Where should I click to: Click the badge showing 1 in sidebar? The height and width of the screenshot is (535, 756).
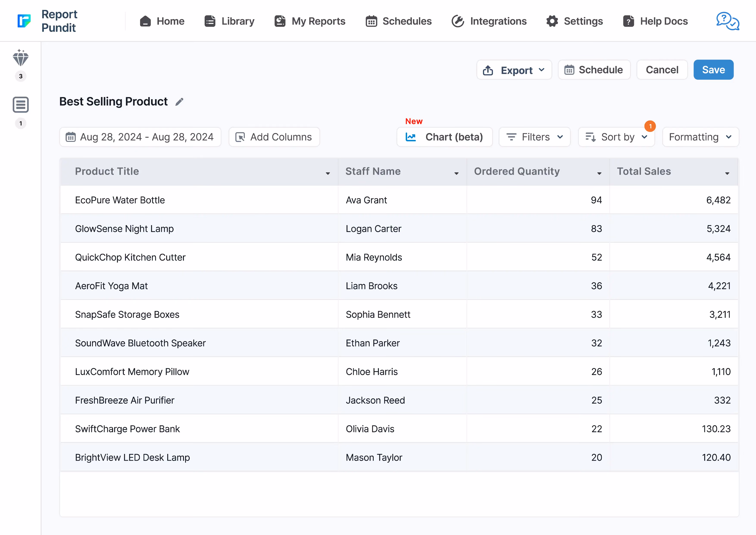pos(21,124)
